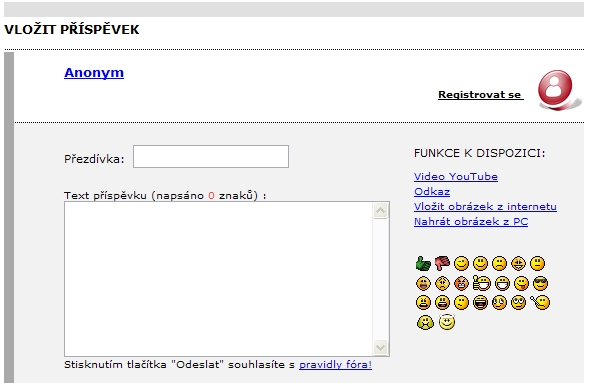The width and height of the screenshot is (589, 383).
Task: Open the Anonym profile link
Action: 94,72
